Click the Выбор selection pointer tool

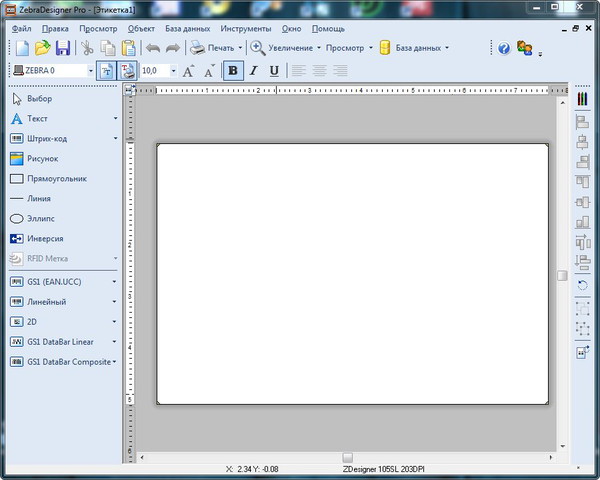coord(39,99)
